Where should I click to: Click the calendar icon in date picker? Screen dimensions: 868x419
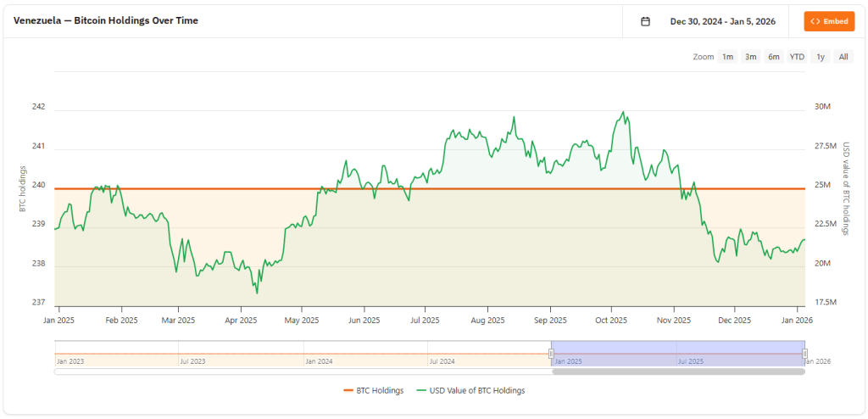[645, 21]
